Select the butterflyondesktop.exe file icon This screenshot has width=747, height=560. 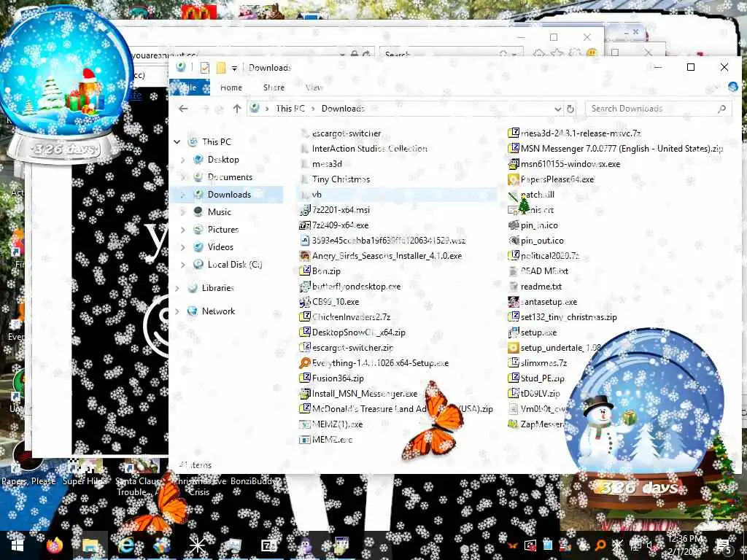click(x=305, y=286)
